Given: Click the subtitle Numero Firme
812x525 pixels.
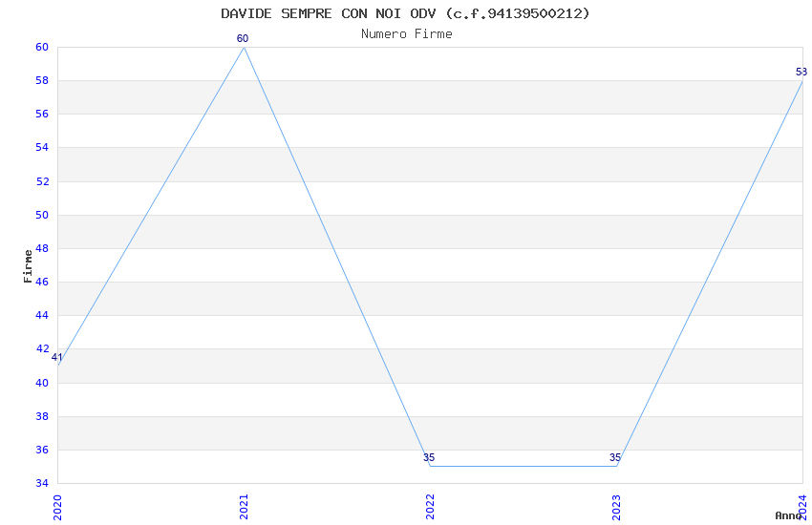Looking at the screenshot, I should pos(407,33).
